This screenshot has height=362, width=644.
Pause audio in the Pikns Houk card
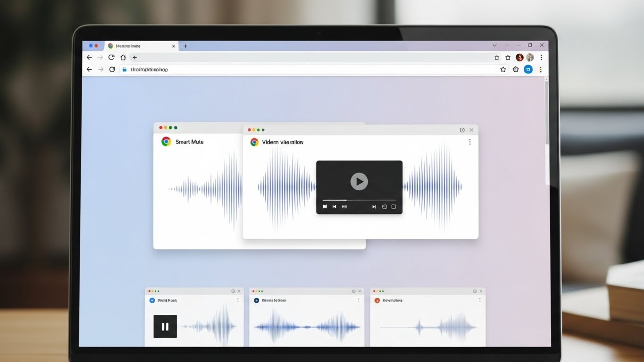coord(165,326)
